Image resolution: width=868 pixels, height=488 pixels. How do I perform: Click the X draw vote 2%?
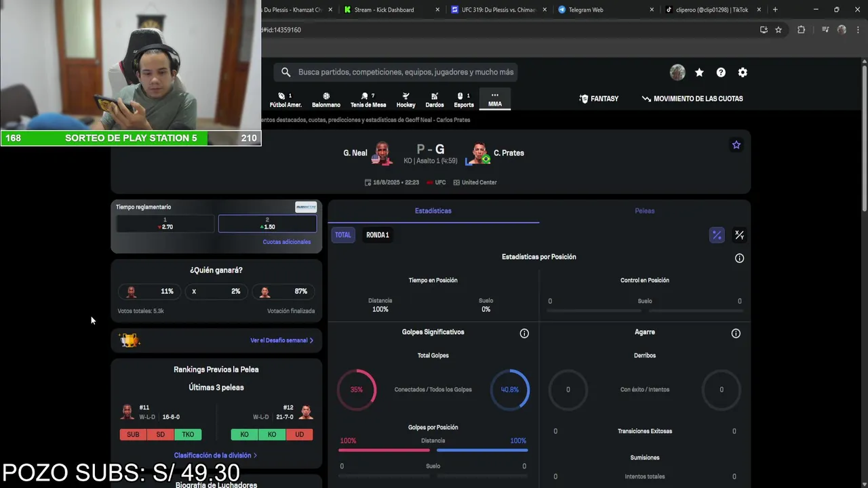[x=216, y=291]
